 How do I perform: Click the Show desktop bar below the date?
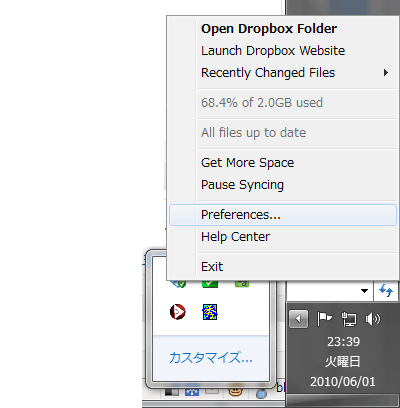coord(343,400)
